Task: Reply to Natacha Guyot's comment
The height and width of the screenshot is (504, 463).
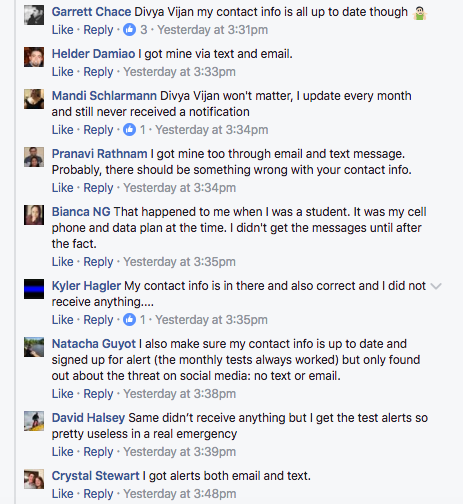Action: 98,394
